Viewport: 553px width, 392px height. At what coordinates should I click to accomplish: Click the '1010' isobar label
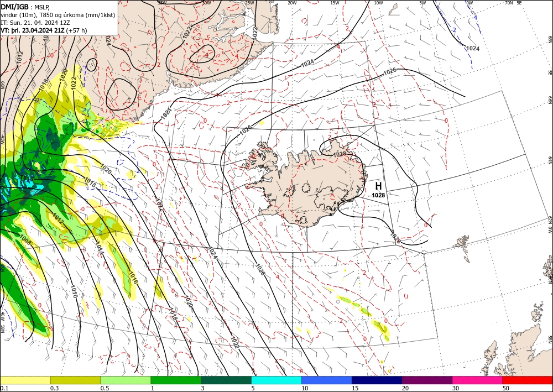74,291
